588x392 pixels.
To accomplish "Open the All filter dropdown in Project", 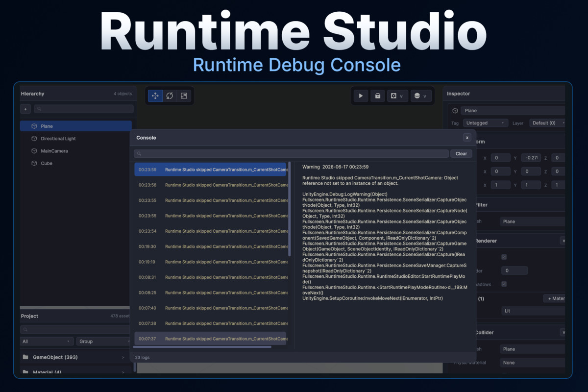I will click(x=47, y=341).
